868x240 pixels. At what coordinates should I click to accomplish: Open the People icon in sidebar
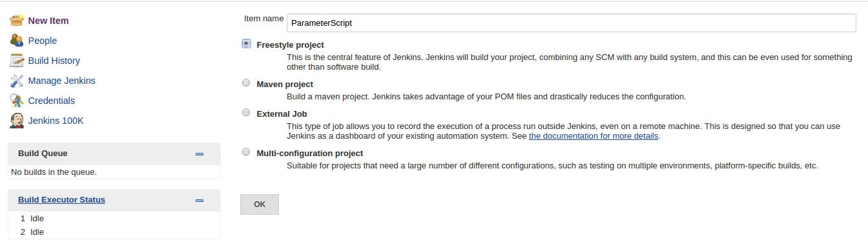pos(17,41)
